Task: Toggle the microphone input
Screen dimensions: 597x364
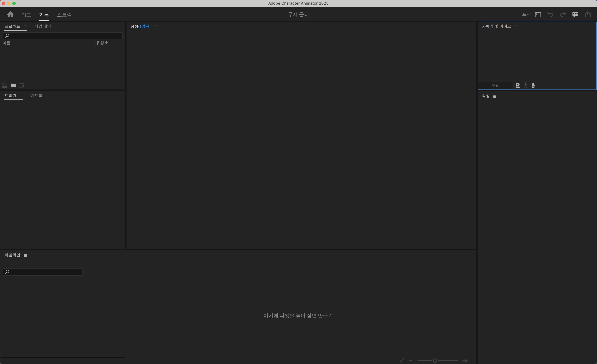Action: (533, 85)
